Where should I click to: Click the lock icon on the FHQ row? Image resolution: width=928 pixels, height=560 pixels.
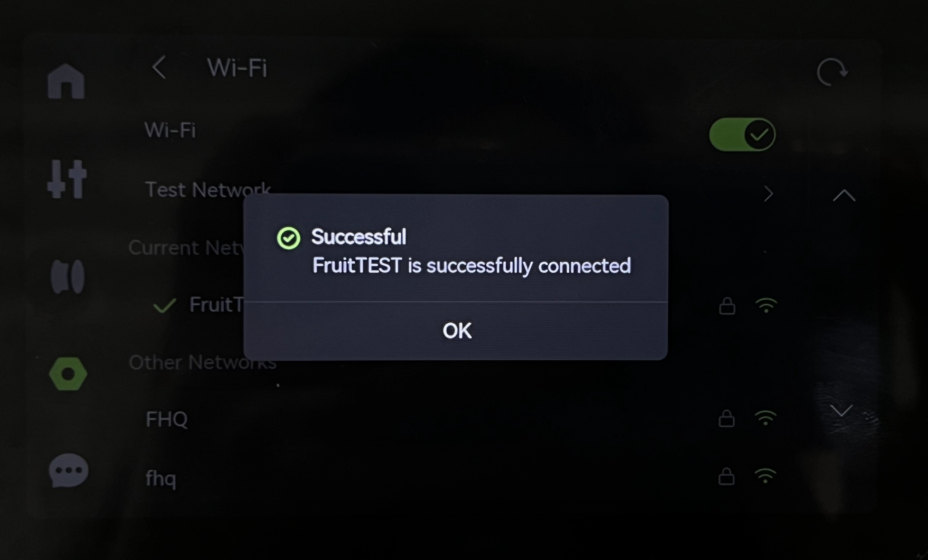(726, 419)
